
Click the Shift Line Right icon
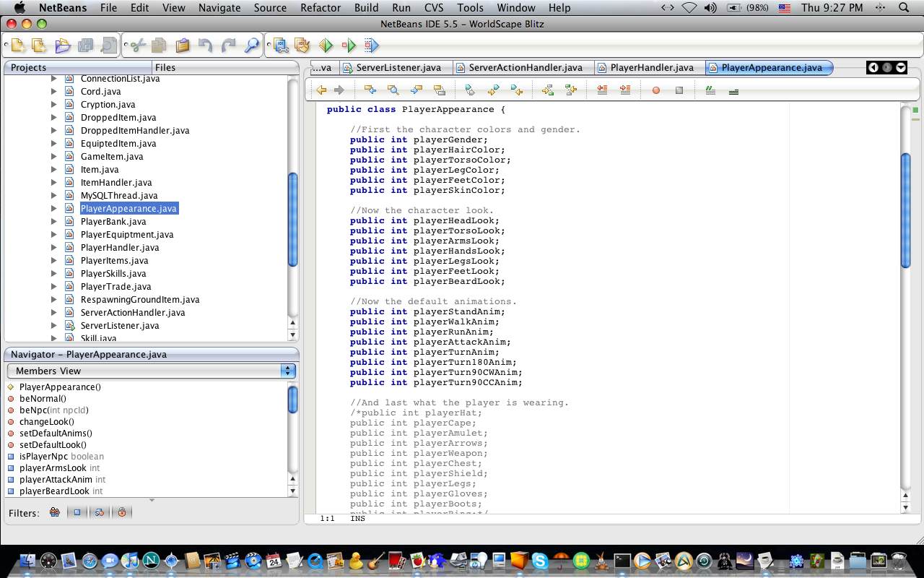click(625, 90)
